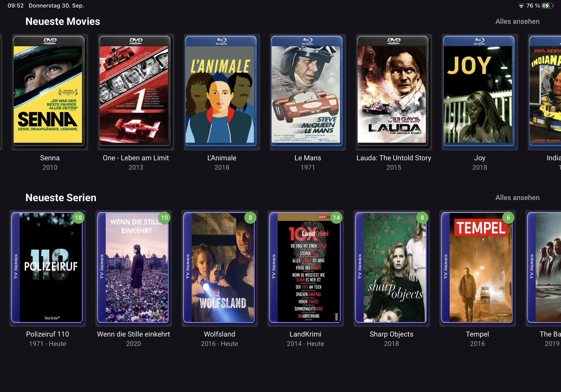561x392 pixels.
Task: Tap the Wi-Fi status icon
Action: tap(521, 6)
